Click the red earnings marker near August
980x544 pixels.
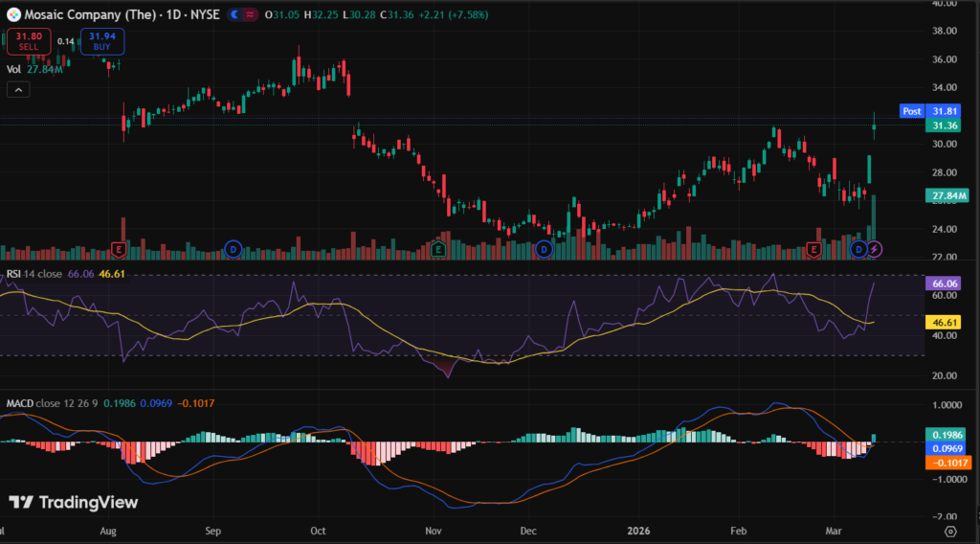(119, 249)
